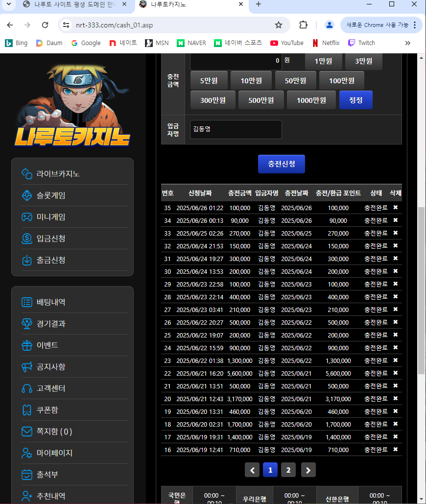This screenshot has height=504, width=426.
Task: Add 100만원 to the charge amount
Action: 342,81
